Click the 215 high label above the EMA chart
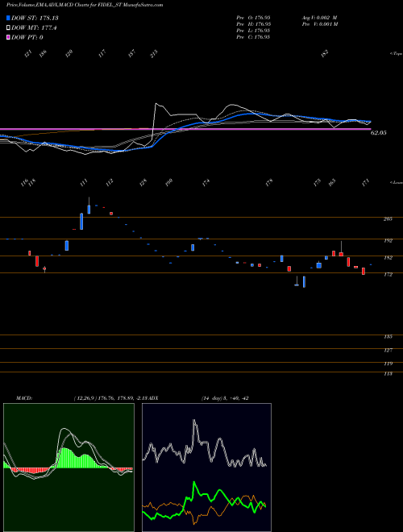403x532 pixels. point(154,54)
